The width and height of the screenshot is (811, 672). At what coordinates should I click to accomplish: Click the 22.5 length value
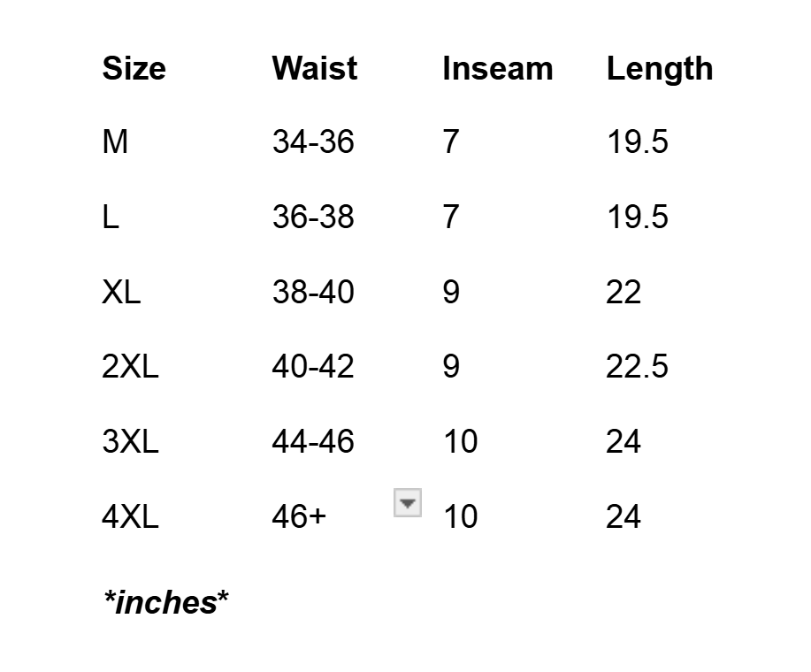pyautogui.click(x=637, y=366)
